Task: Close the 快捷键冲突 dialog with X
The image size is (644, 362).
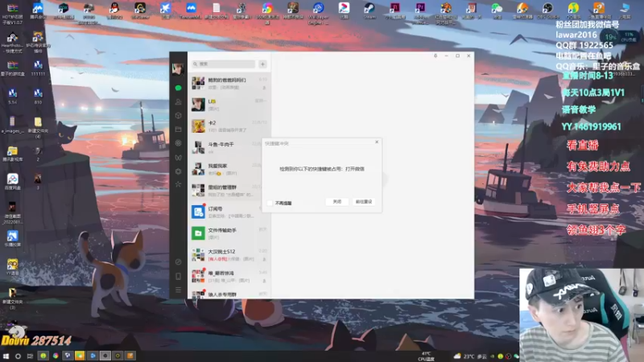Action: coord(377,142)
